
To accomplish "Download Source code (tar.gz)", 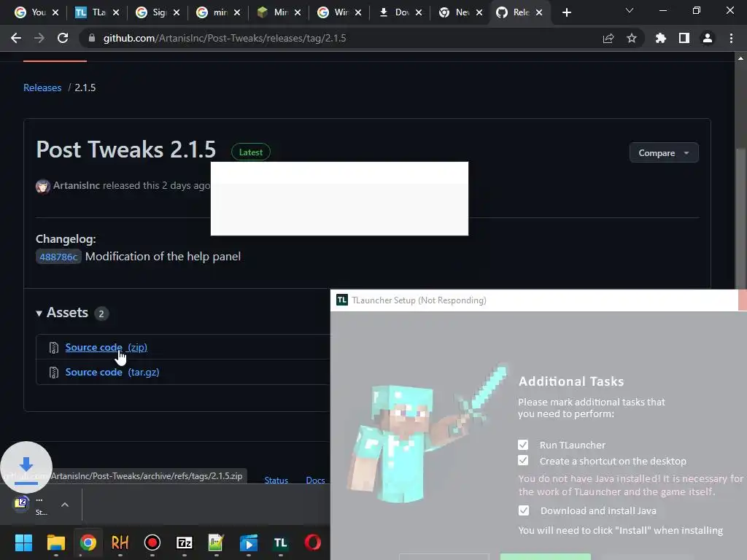I will (x=112, y=372).
